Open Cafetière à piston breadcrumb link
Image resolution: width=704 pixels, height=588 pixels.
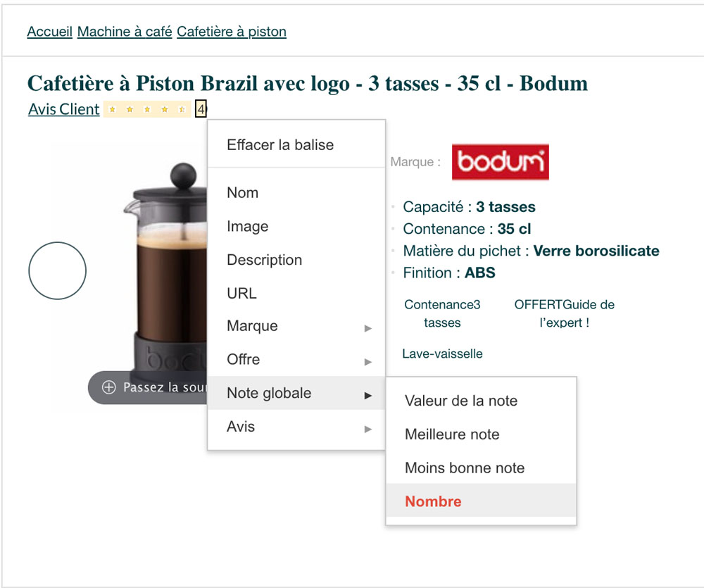pos(231,32)
